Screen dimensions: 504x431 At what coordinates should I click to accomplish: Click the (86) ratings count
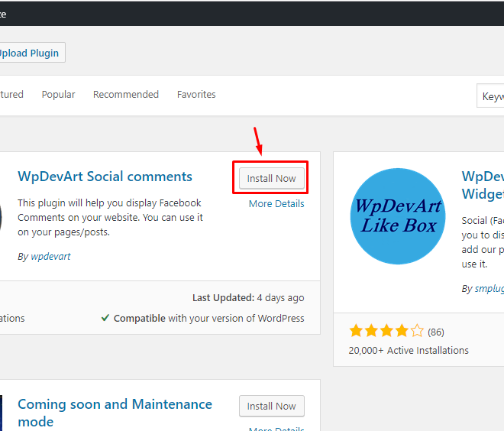point(436,332)
